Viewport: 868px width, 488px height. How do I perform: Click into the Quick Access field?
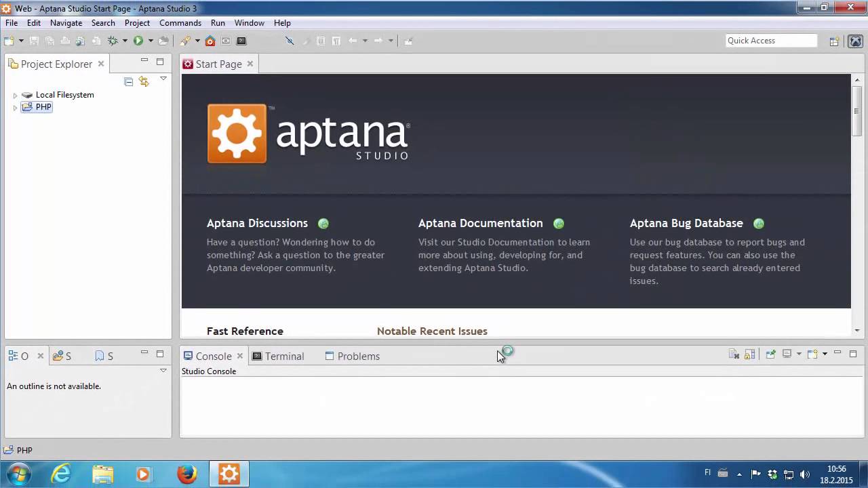click(x=772, y=41)
